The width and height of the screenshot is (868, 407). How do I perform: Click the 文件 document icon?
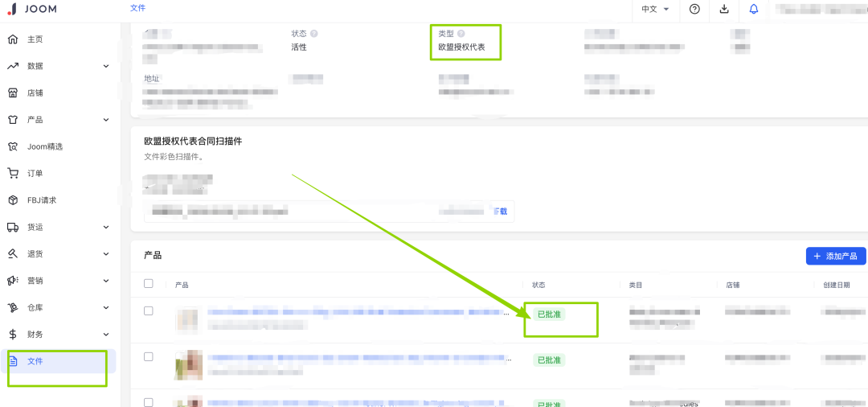[13, 361]
